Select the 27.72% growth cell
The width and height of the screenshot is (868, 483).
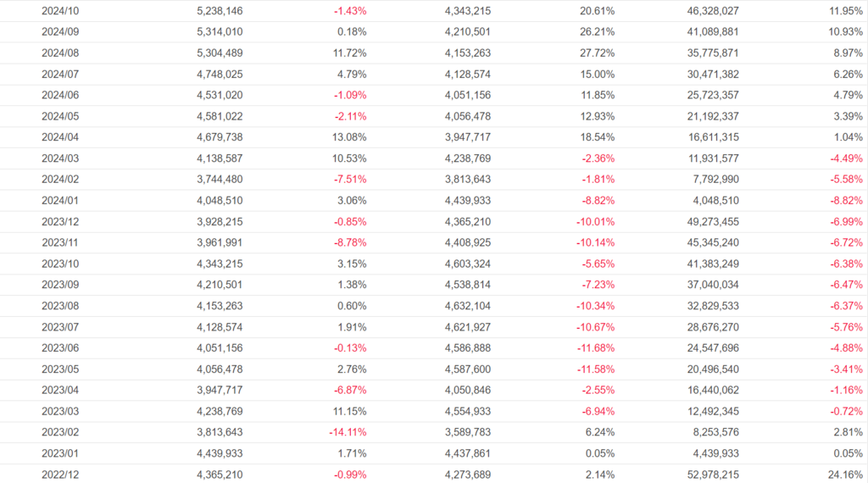[x=598, y=53]
